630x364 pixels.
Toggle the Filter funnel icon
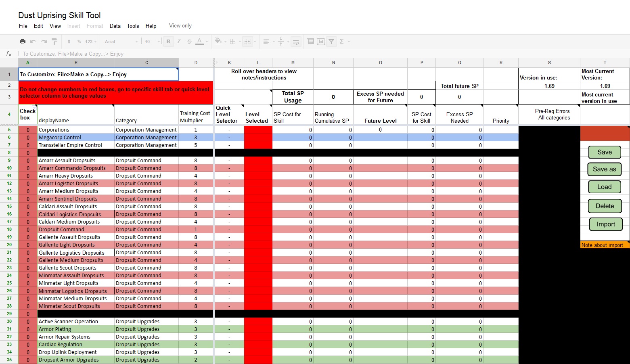point(331,41)
